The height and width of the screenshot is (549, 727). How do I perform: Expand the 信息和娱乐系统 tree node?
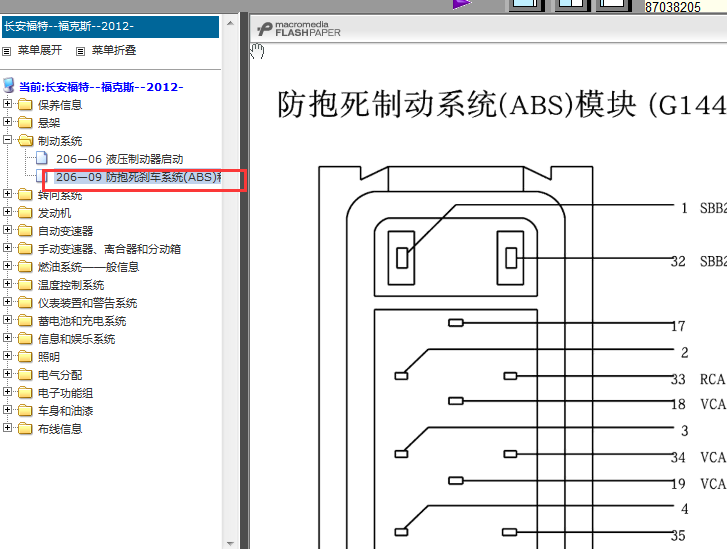click(7, 338)
